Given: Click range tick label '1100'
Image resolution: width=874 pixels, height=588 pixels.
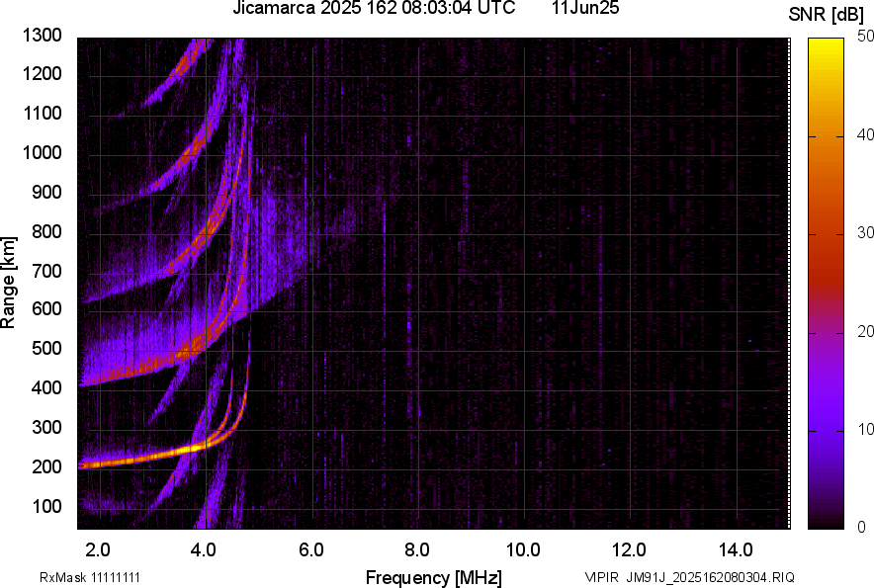Looking at the screenshot, I should click(42, 113).
